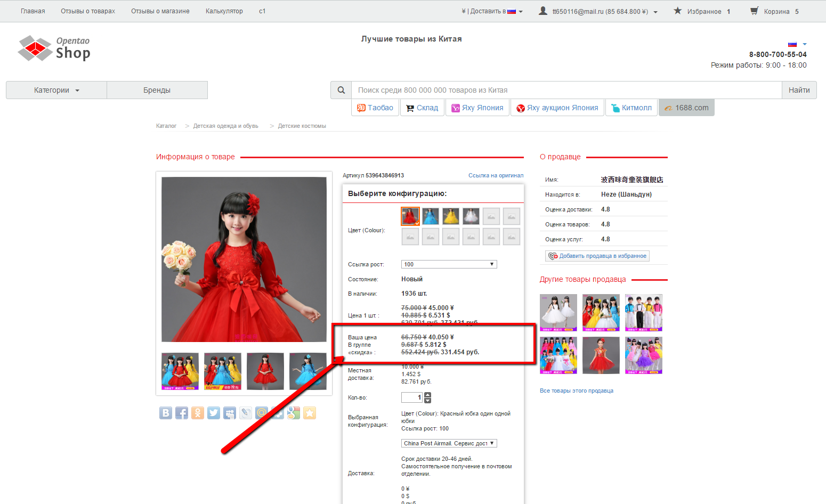Click the Артикул 539643846913 text
The image size is (826, 504).
(373, 175)
